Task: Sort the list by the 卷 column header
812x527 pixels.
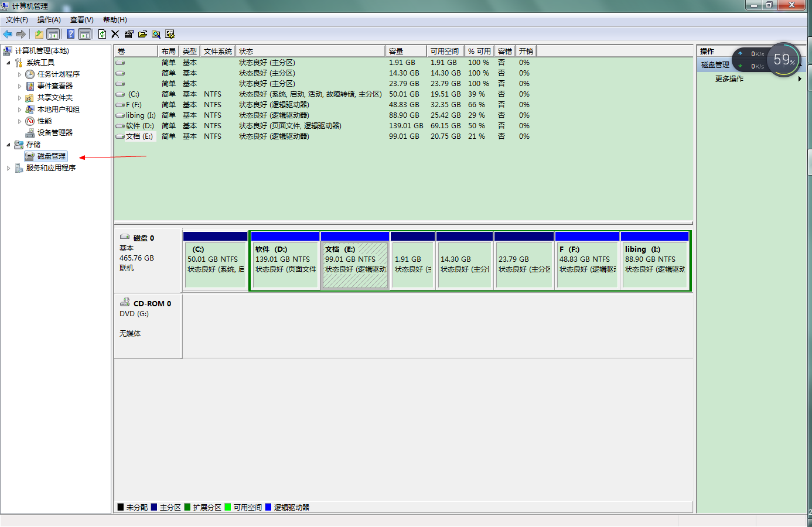Action: tap(136, 52)
